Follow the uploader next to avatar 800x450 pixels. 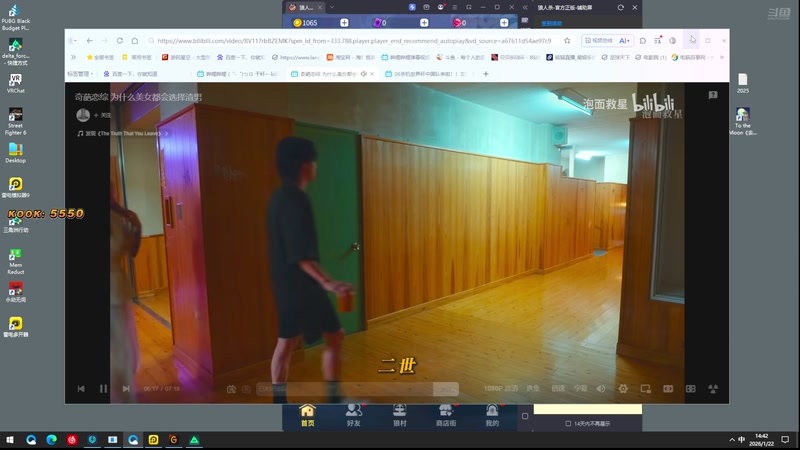coord(103,115)
